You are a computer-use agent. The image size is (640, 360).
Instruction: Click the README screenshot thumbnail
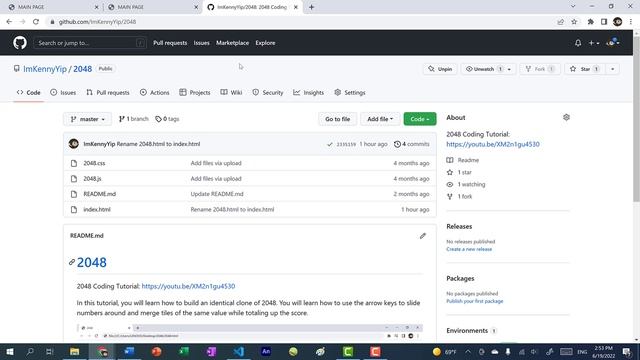[x=250, y=332]
